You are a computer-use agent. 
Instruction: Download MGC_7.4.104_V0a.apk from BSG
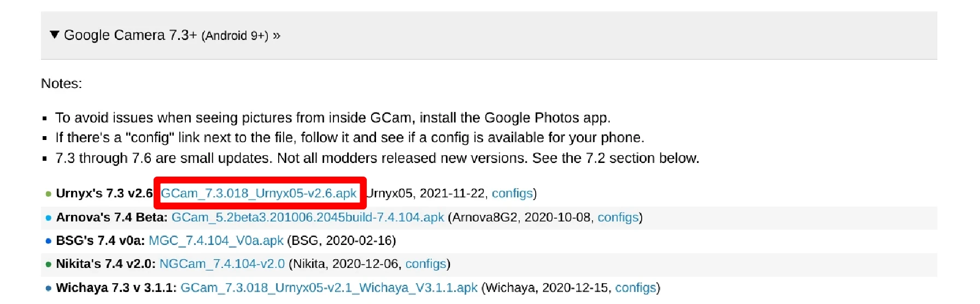[216, 241]
